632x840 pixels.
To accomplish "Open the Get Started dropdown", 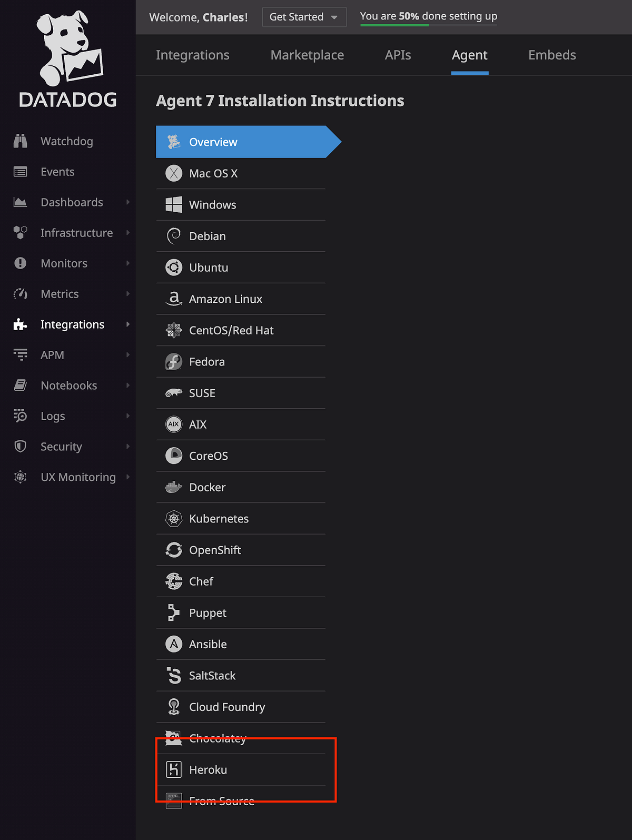I will click(304, 17).
